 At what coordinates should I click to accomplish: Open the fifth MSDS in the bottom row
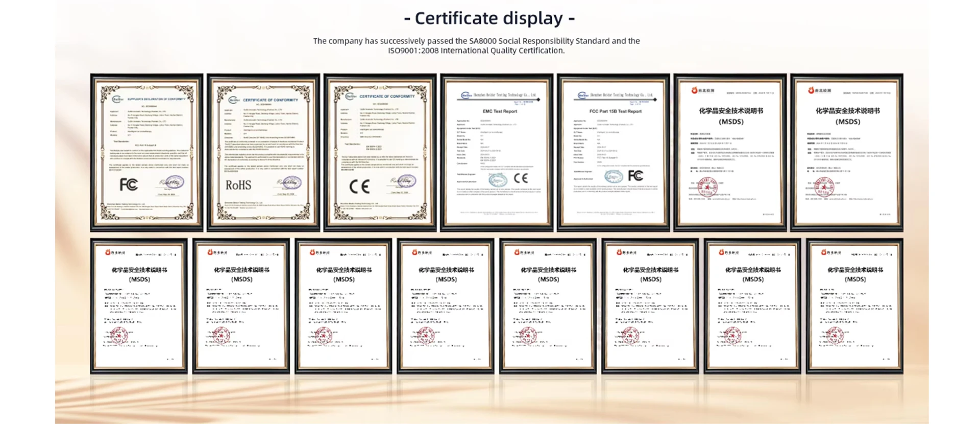548,307
